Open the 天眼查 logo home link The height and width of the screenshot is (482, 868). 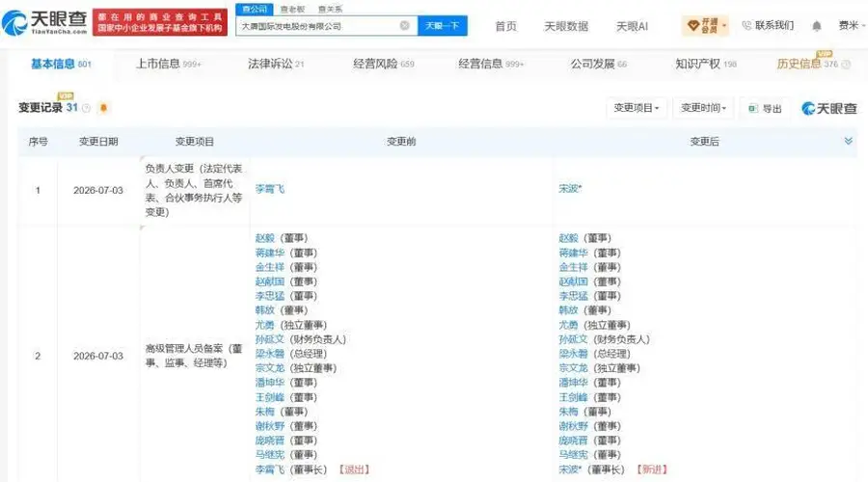pos(44,22)
